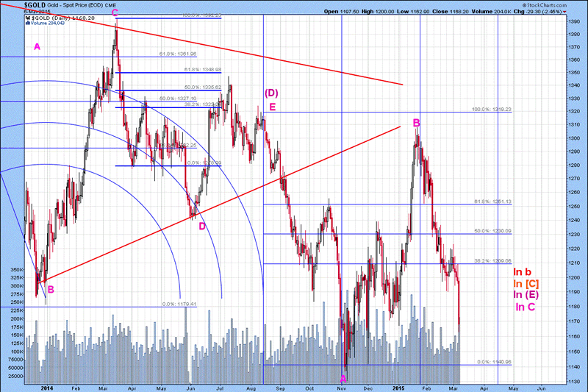The width and height of the screenshot is (588, 392).
Task: Click the '(D)' wave label in parentheses
Action: point(271,93)
